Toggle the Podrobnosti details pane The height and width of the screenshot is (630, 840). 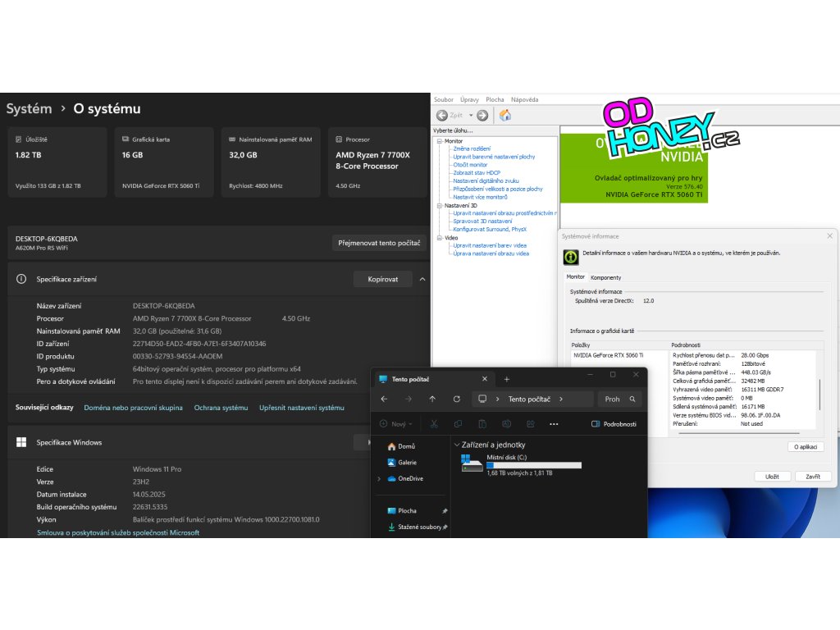pos(614,424)
